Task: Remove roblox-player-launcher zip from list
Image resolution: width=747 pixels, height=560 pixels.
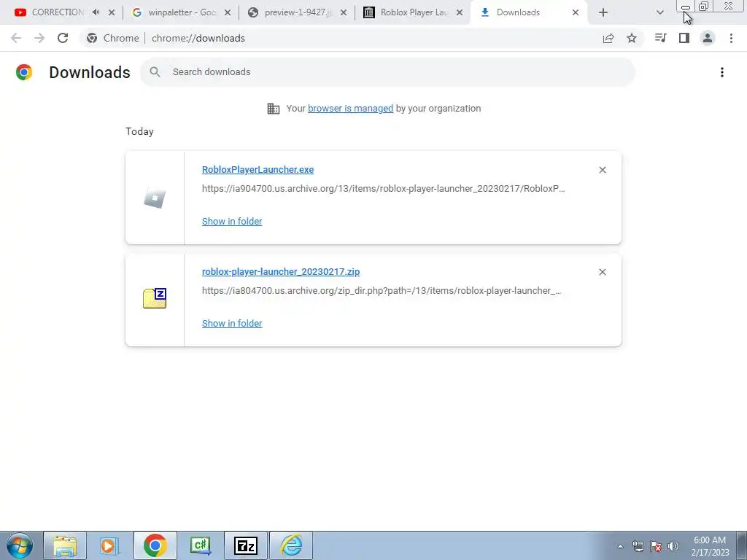Action: [602, 272]
